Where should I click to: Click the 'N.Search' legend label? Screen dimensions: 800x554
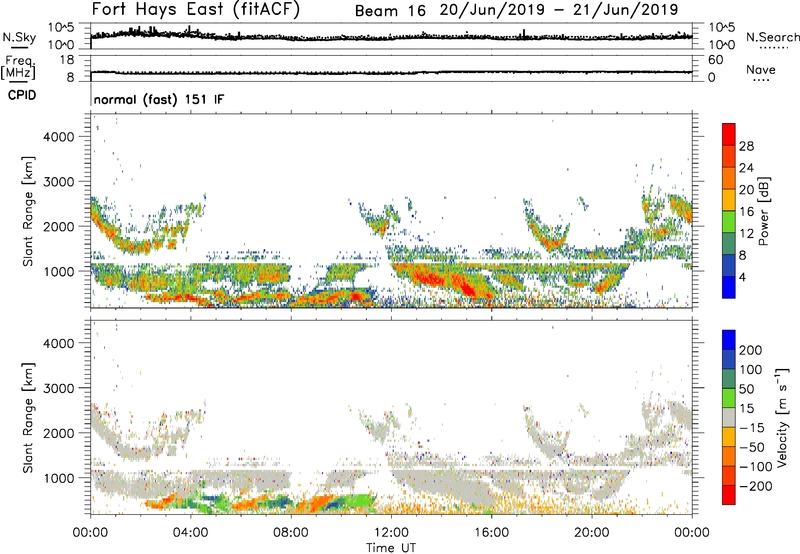[x=772, y=37]
